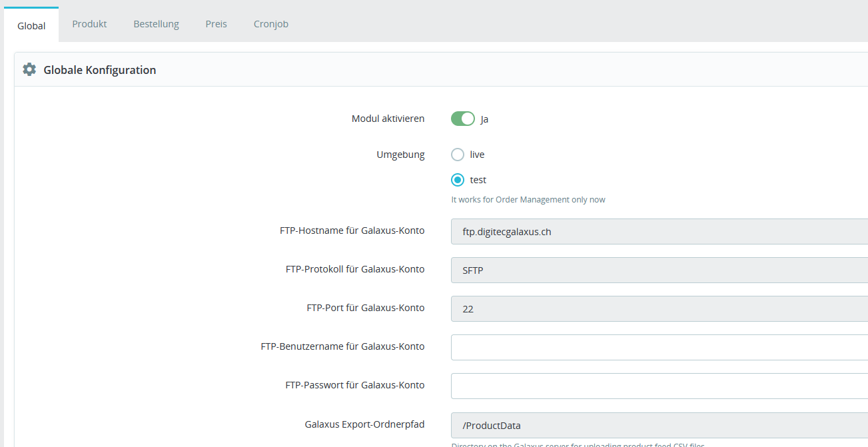Toggle the Modul aktivieren switch
This screenshot has height=447, width=868.
[462, 119]
